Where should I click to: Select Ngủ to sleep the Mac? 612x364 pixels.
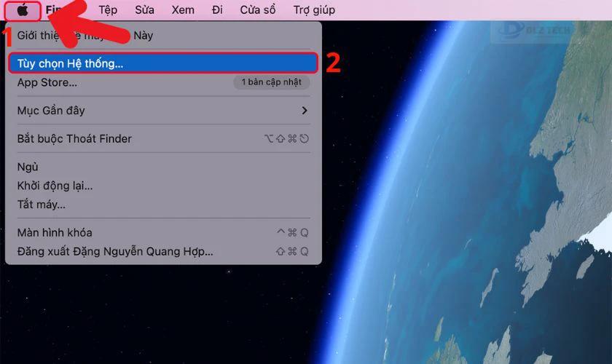pos(163,167)
